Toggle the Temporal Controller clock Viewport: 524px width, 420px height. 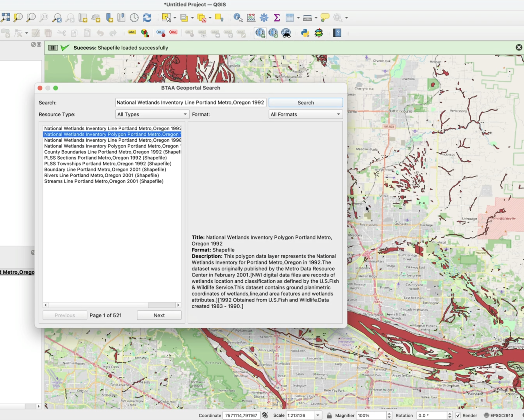pyautogui.click(x=134, y=17)
